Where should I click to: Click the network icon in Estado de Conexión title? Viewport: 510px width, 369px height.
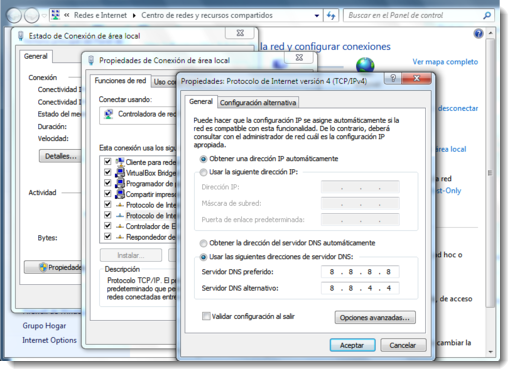(21, 36)
